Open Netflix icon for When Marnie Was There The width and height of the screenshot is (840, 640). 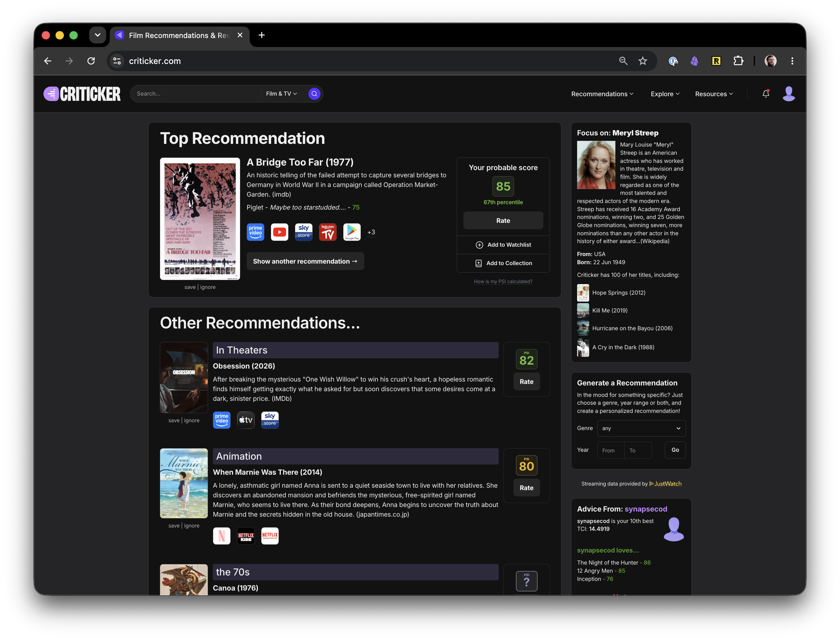(x=222, y=536)
